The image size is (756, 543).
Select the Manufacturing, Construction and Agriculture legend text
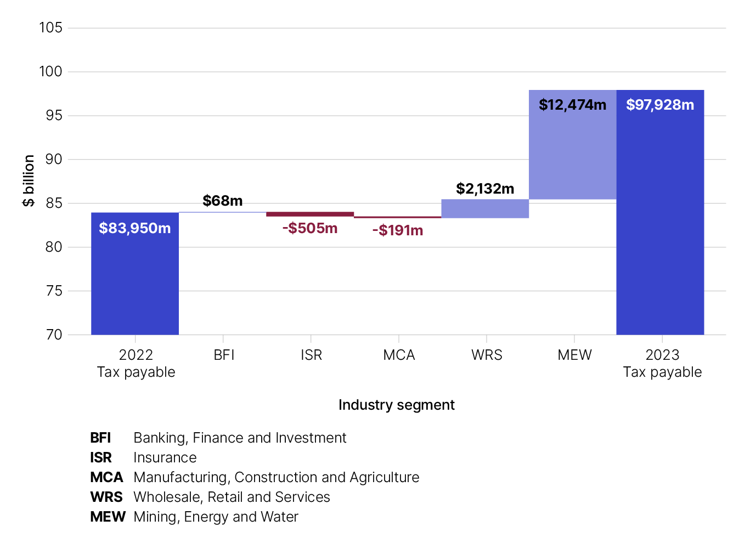click(x=276, y=477)
